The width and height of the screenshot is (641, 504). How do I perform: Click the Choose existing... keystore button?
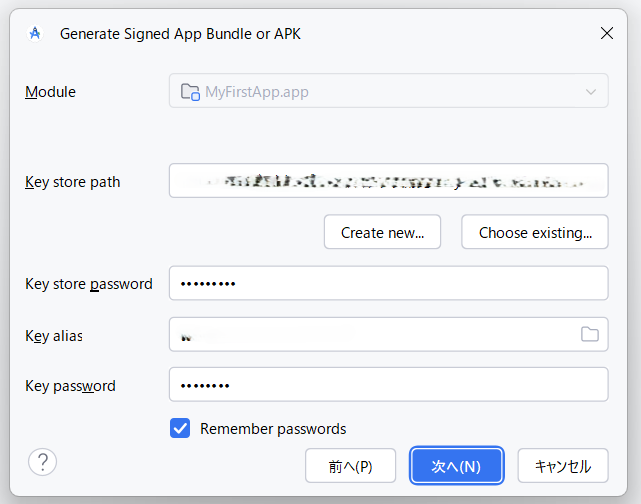coord(534,232)
